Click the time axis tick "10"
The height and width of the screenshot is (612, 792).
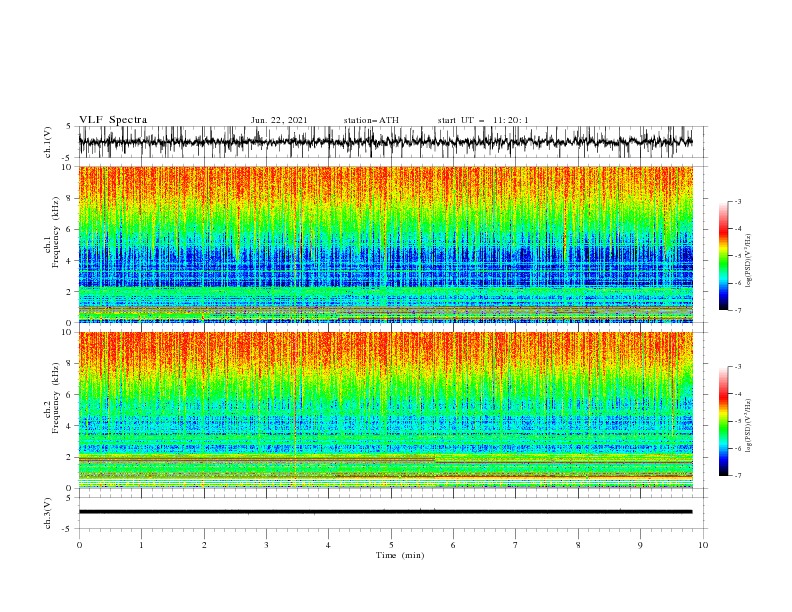pos(703,545)
